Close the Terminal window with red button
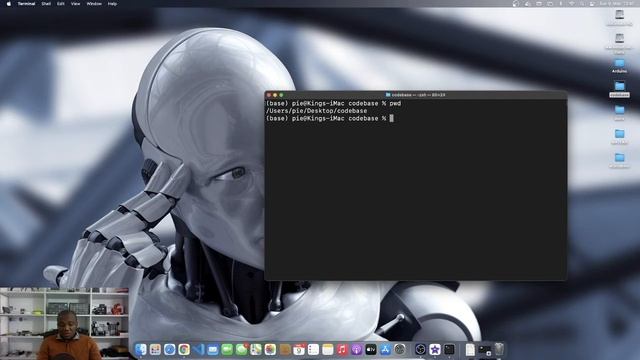Image resolution: width=640 pixels, height=360 pixels. click(269, 95)
